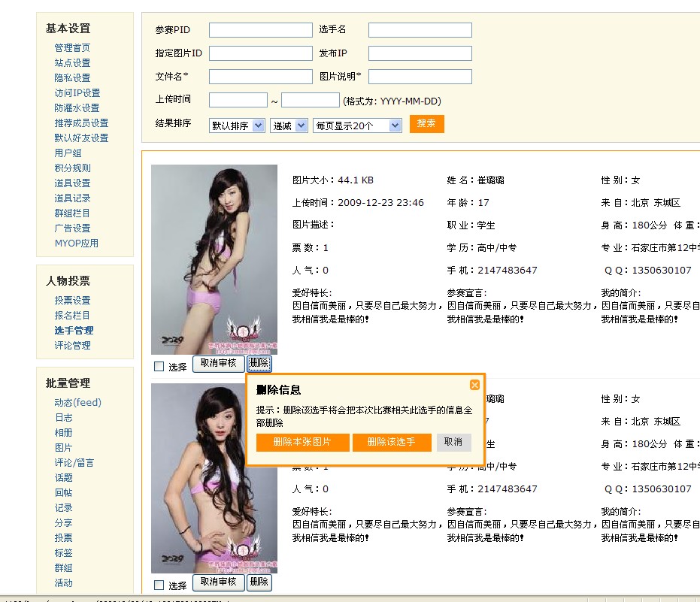Open 动态(feed) under 批量管理
The width and height of the screenshot is (700, 602).
[77, 403]
